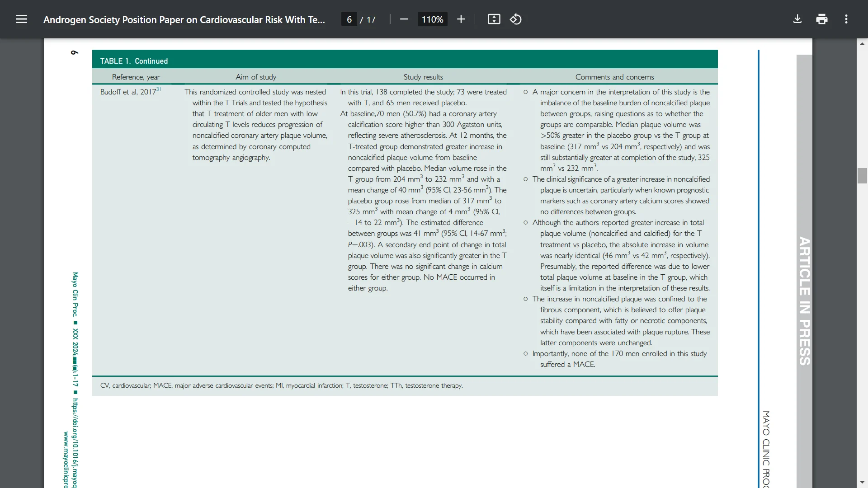Click the document title in the toolbar
The height and width of the screenshot is (488, 868).
pos(184,19)
